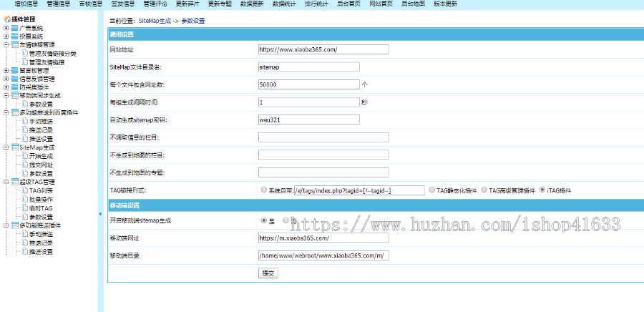Expand the 广告系统 tree node
The height and width of the screenshot is (312, 644).
coord(6,29)
